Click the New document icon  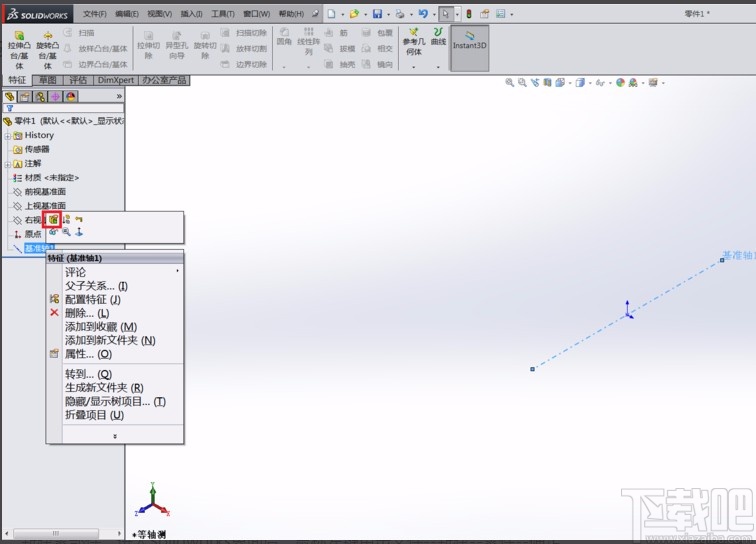point(332,14)
